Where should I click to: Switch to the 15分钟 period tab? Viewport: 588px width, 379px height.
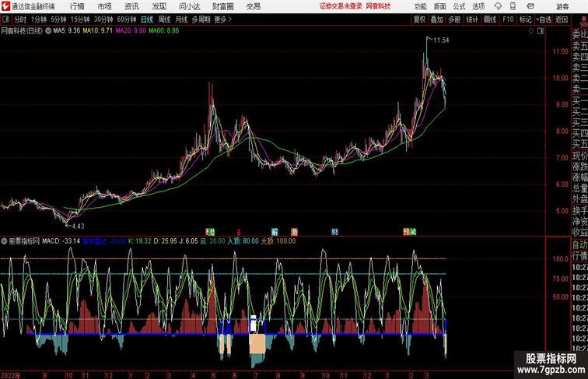coord(80,19)
